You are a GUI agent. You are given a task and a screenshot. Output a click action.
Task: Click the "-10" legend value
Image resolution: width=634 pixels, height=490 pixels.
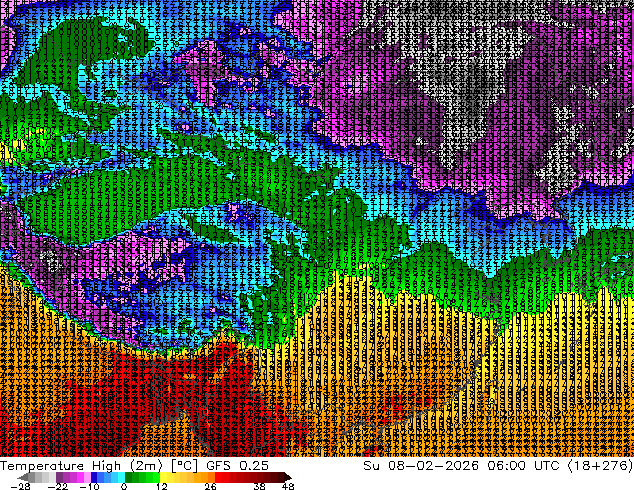pos(89,486)
